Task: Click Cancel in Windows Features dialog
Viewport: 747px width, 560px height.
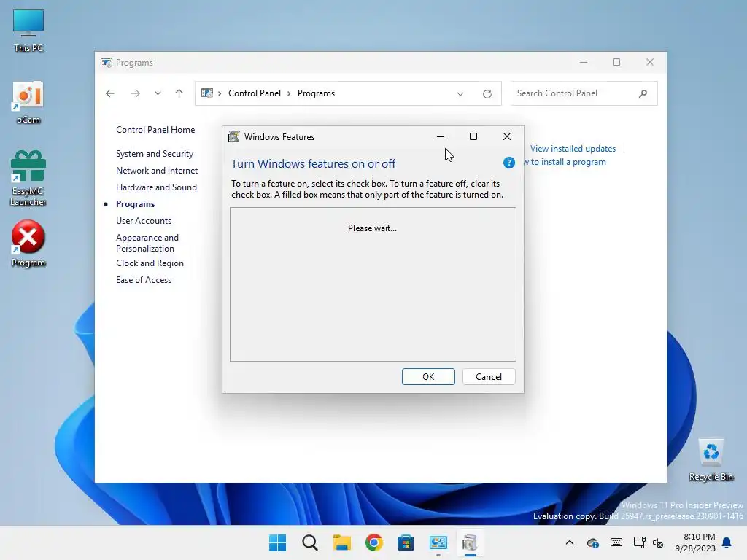Action: 489,377
